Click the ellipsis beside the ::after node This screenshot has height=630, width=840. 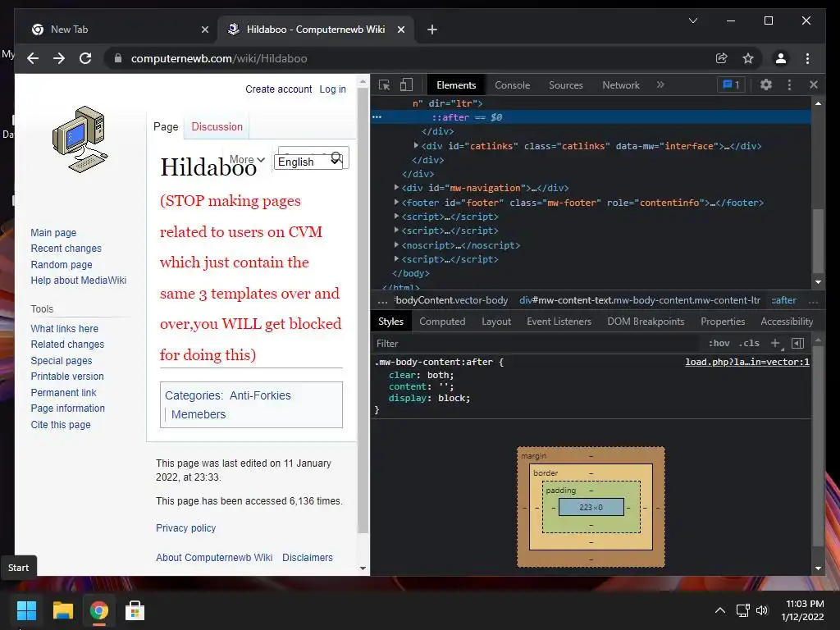pos(377,116)
